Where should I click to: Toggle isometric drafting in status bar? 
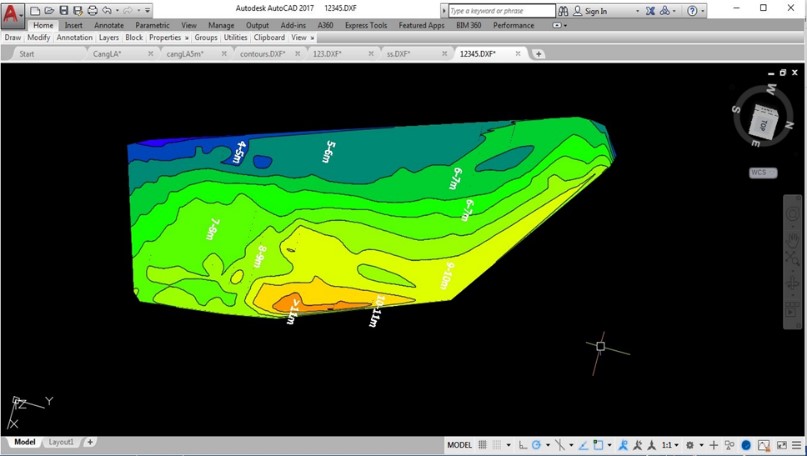[x=559, y=445]
